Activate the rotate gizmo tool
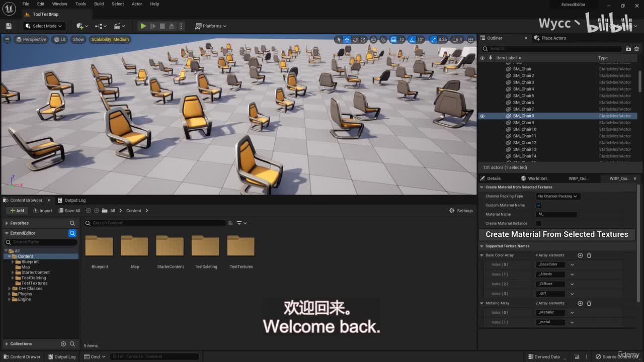This screenshot has height=362, width=644. coord(355,39)
